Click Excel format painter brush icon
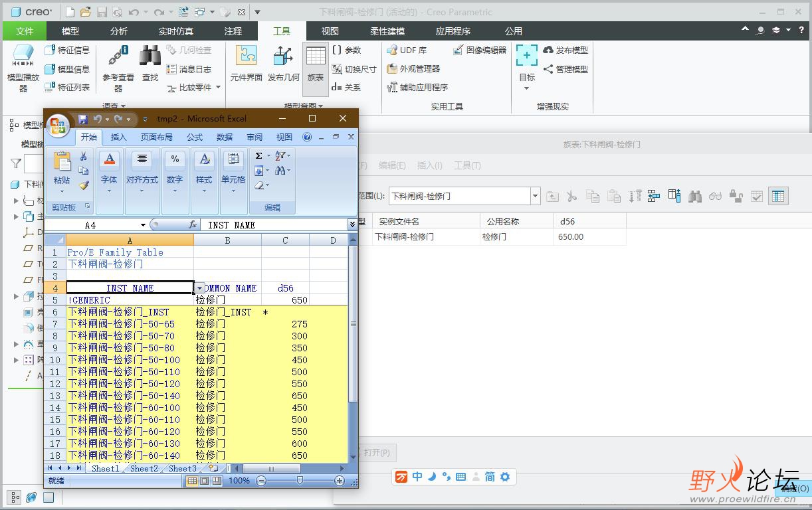The height and width of the screenshot is (510, 812). click(x=84, y=185)
